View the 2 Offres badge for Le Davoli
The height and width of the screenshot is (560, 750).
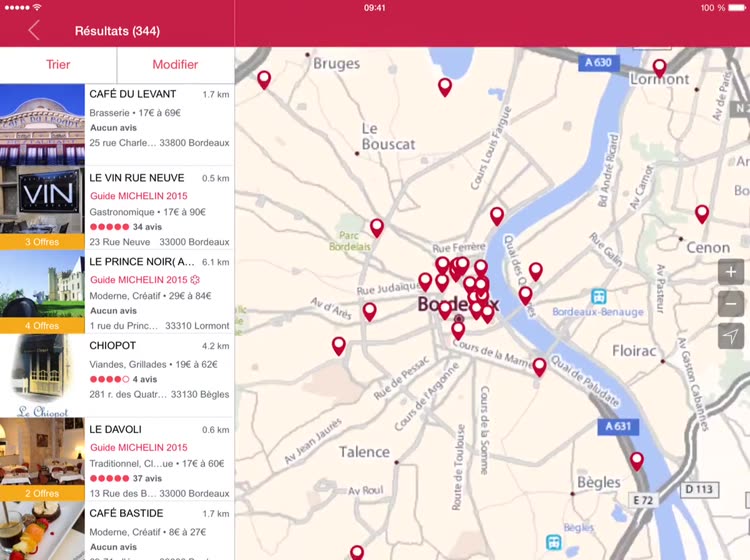(42, 494)
